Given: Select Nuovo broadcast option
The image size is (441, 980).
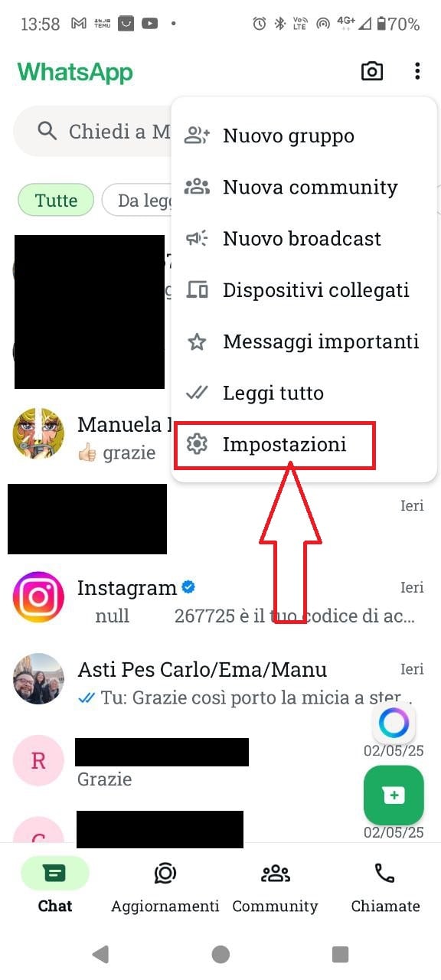Looking at the screenshot, I should pyautogui.click(x=304, y=239).
